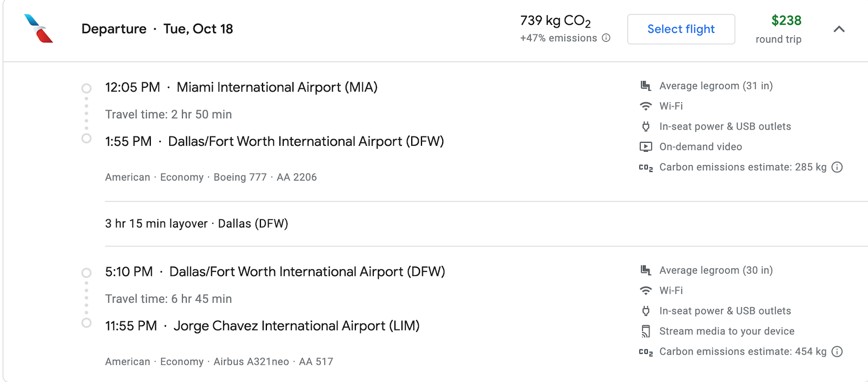868x382 pixels.
Task: Click the in-seat power icon for the second leg
Action: [x=646, y=310]
